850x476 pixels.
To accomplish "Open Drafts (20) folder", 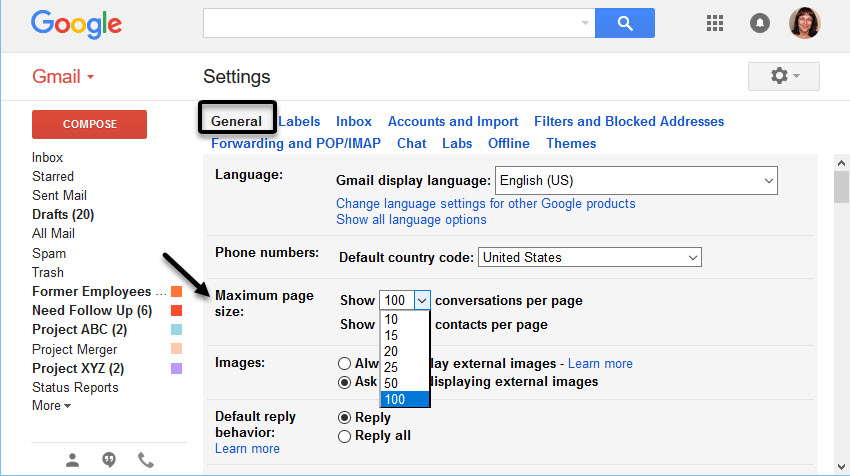I will click(x=63, y=214).
